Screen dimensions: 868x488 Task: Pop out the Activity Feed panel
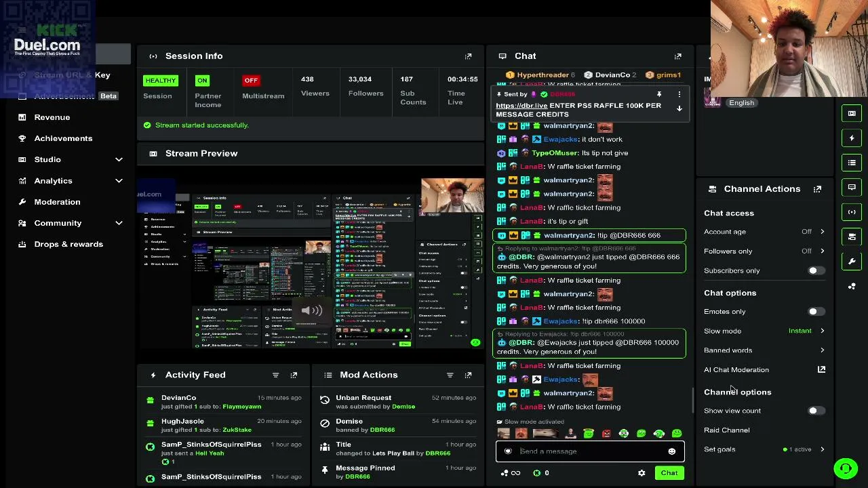tap(294, 375)
